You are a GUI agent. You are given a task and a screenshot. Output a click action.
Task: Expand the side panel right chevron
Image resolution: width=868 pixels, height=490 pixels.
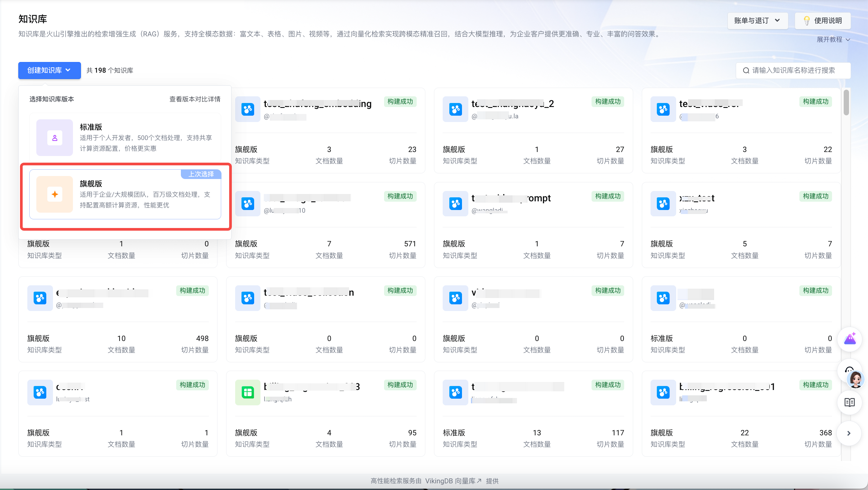pos(849,433)
